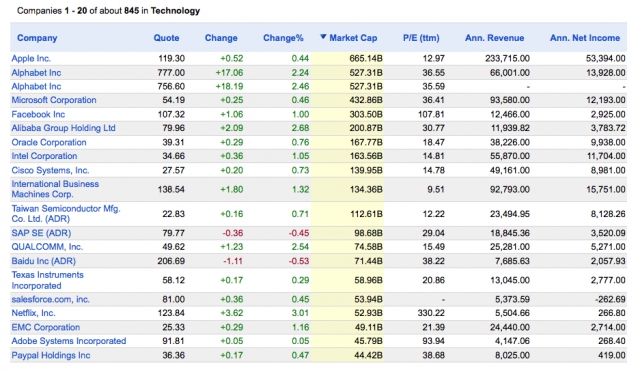Open SAP SE (ADR) link
Viewport: 640px width, 372px height.
[41, 233]
